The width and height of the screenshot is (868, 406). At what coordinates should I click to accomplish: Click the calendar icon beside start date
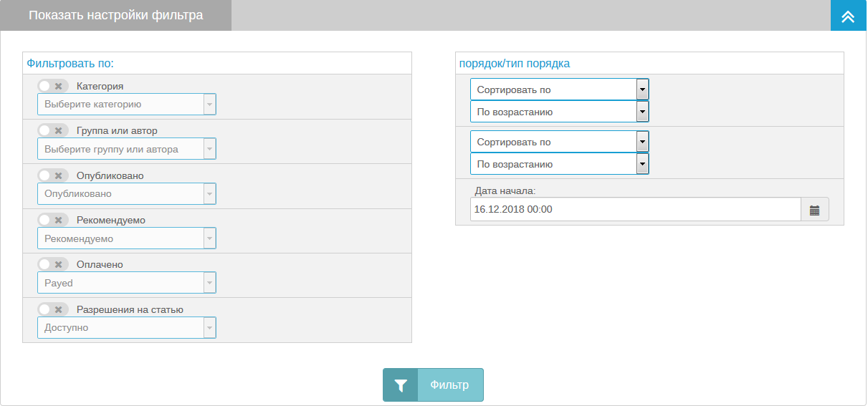tap(814, 210)
